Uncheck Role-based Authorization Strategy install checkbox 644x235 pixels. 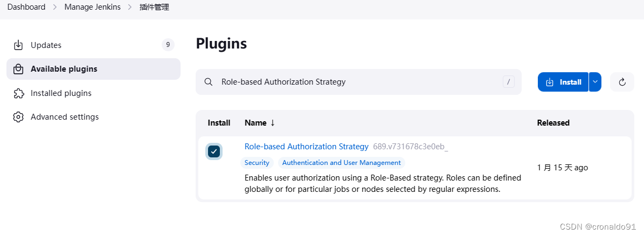[x=213, y=151]
